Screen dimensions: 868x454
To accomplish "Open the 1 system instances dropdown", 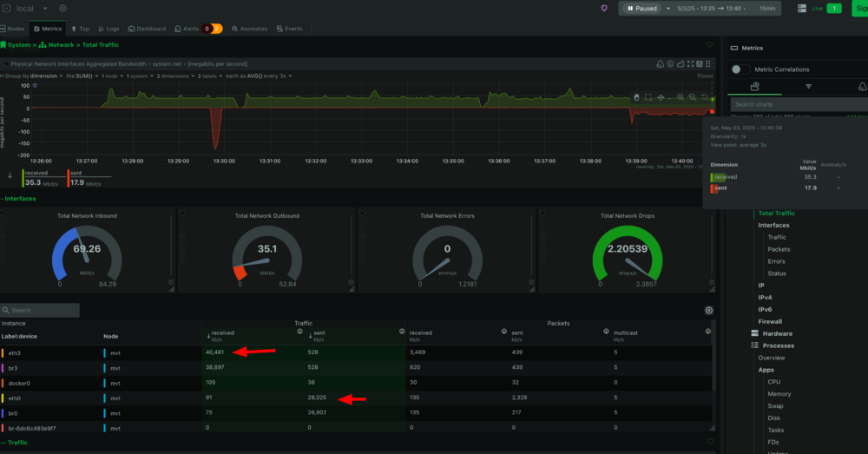I will [140, 76].
